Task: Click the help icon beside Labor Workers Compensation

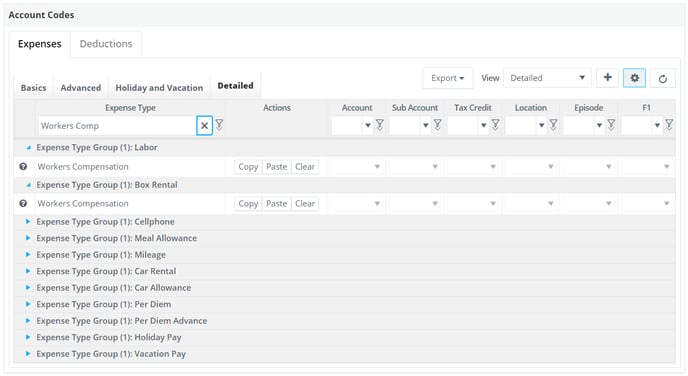Action: coord(23,167)
